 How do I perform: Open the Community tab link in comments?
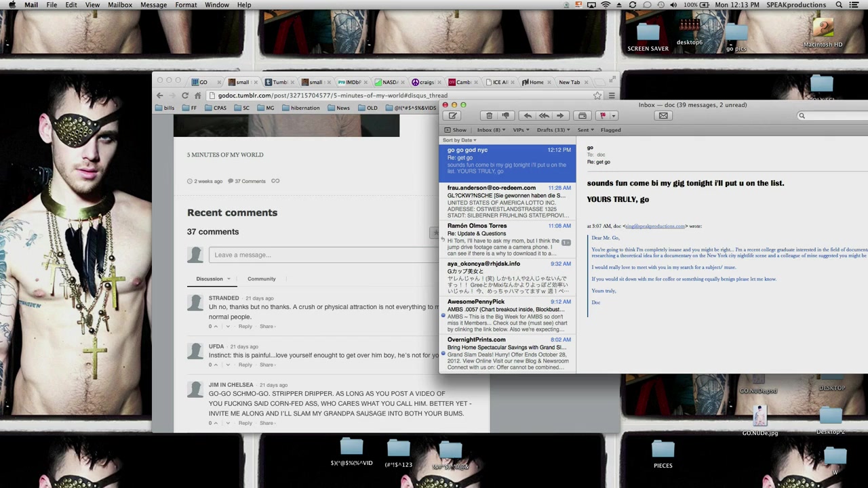(261, 279)
